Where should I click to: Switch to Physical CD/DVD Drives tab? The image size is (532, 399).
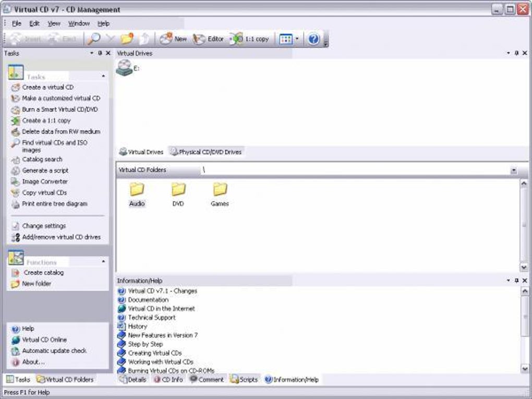(x=206, y=152)
